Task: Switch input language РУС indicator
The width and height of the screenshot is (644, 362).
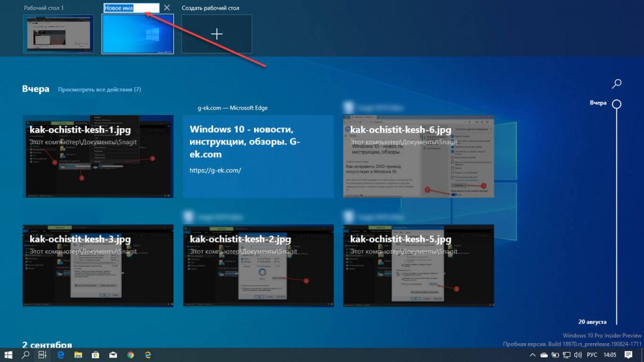Action: pos(592,354)
